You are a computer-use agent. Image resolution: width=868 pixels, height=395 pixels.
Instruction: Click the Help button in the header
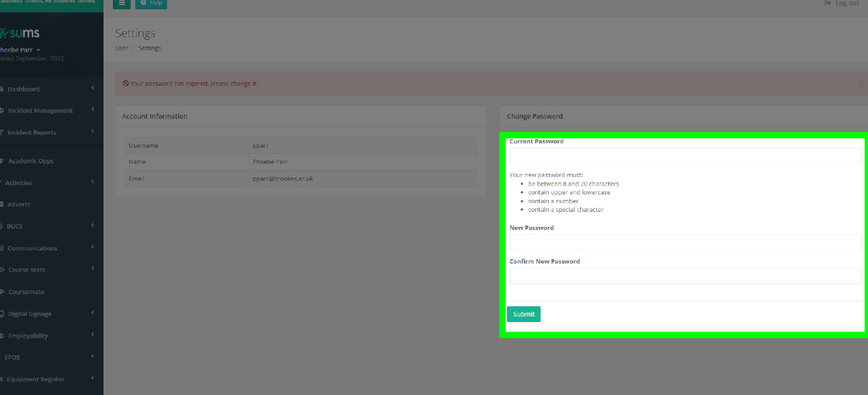point(151,3)
